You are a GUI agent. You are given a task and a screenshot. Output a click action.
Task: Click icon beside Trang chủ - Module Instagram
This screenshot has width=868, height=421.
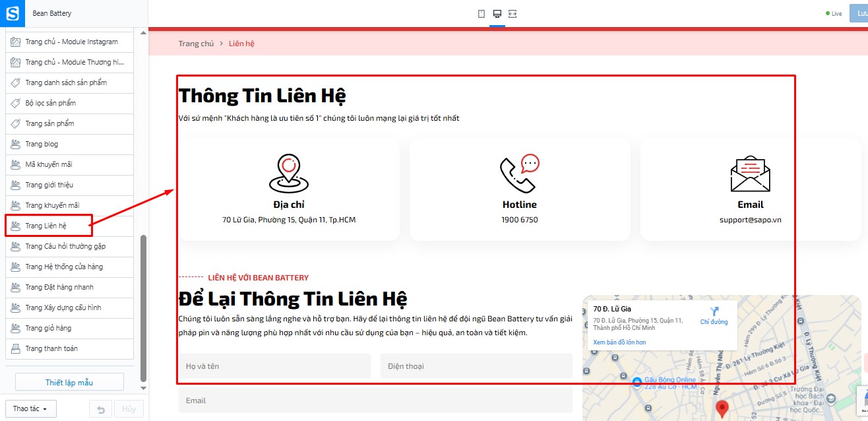[16, 42]
